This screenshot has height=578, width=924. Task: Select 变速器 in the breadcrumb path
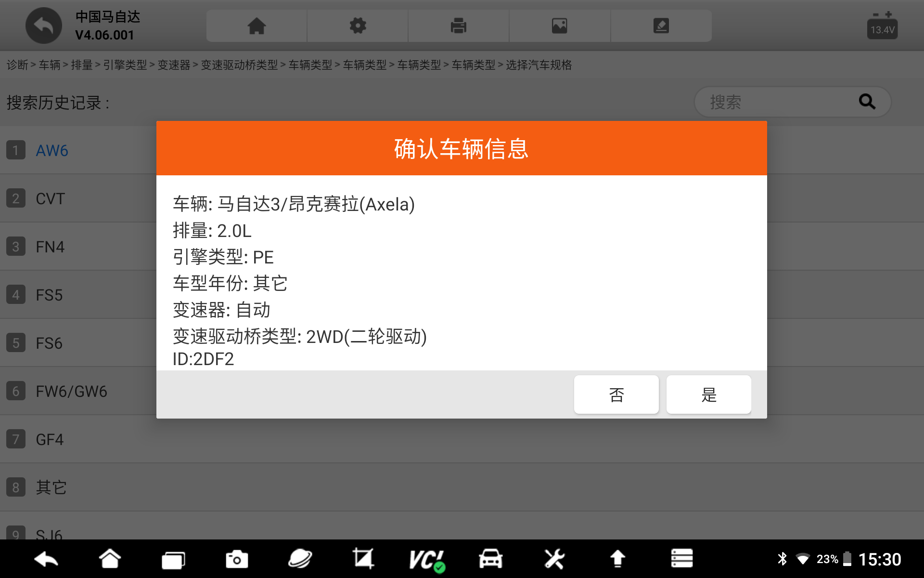[174, 65]
